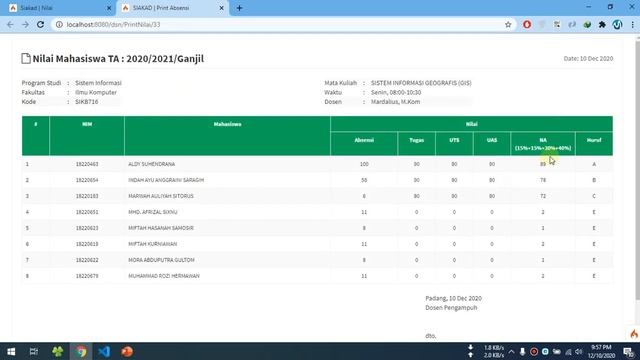Image resolution: width=640 pixels, height=360 pixels.
Task: Click the name 'MARWAH AULIYAH SITORUS'
Action: [161, 196]
